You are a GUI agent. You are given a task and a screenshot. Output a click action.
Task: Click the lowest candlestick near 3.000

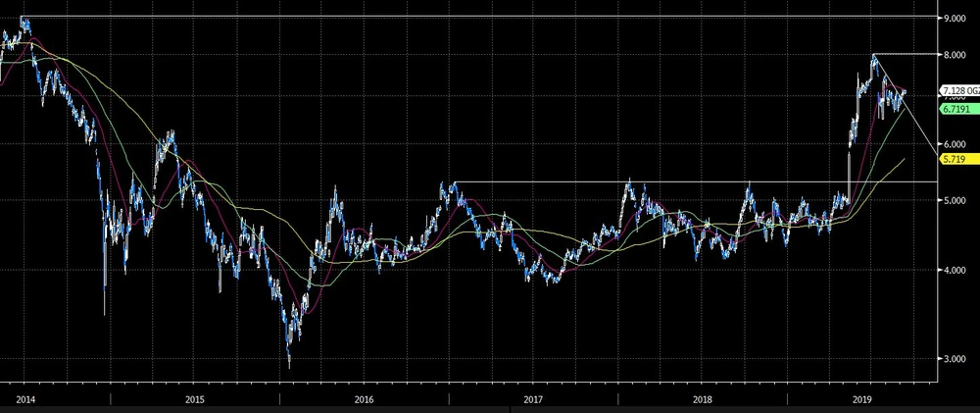tap(288, 361)
